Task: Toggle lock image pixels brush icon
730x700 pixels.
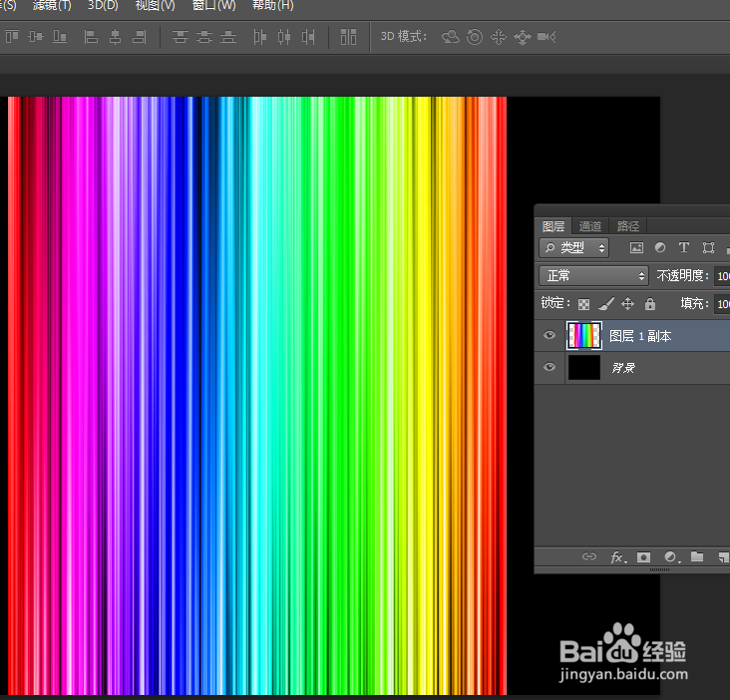Action: 606,304
